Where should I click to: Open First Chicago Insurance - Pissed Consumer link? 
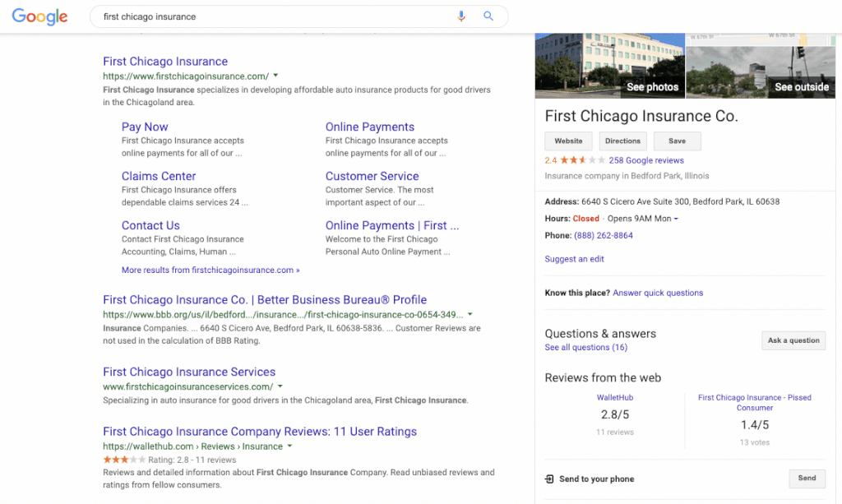pos(755,403)
